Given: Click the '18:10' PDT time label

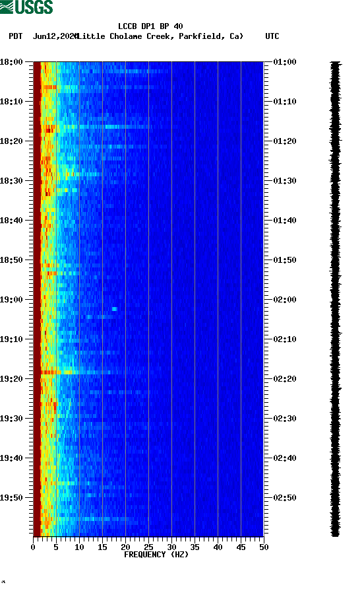Looking at the screenshot, I should pos(11,102).
